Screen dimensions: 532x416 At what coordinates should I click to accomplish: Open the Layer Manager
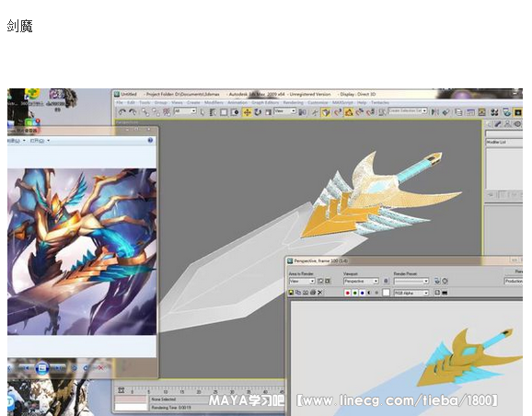tap(458, 112)
